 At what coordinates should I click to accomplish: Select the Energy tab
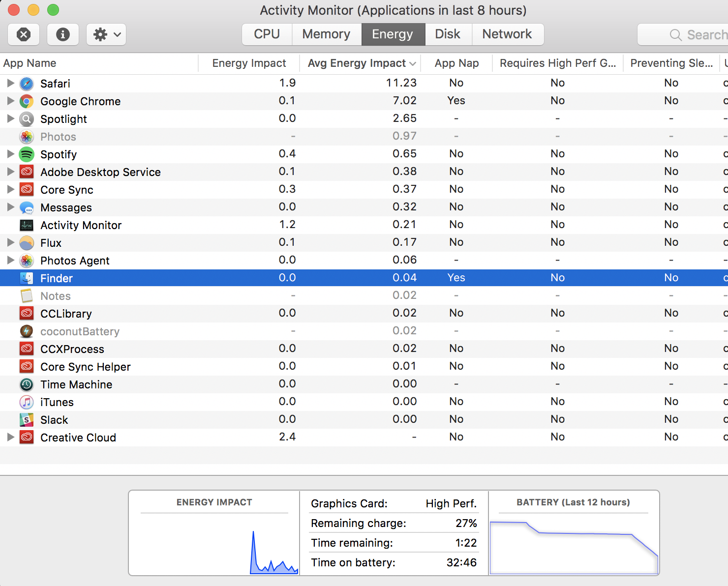click(x=393, y=34)
